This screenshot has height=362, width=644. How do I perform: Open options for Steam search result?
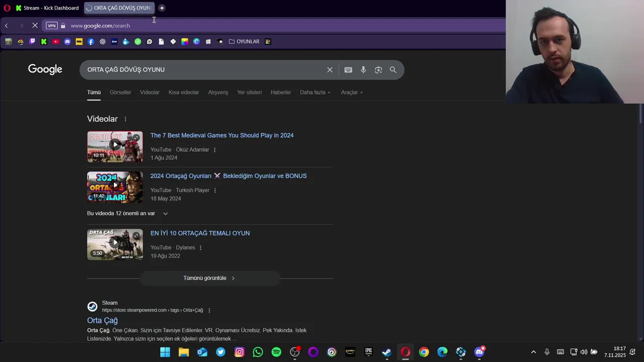click(x=209, y=311)
